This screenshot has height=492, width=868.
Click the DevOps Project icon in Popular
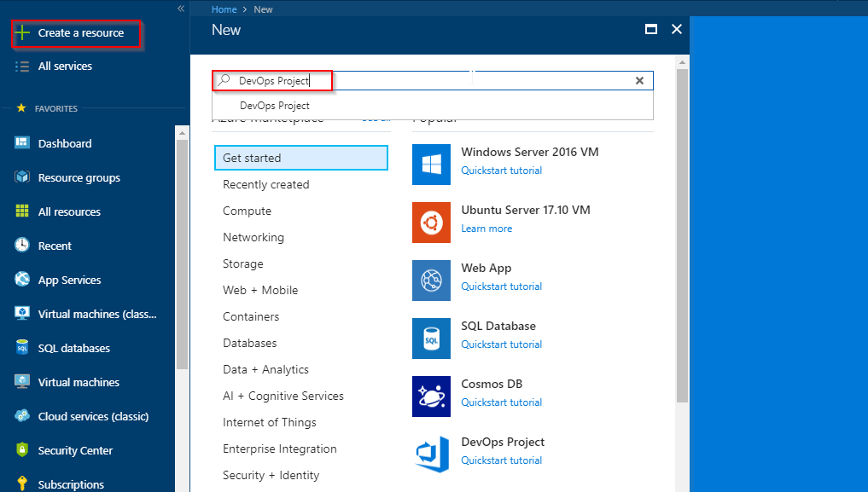[x=431, y=454]
